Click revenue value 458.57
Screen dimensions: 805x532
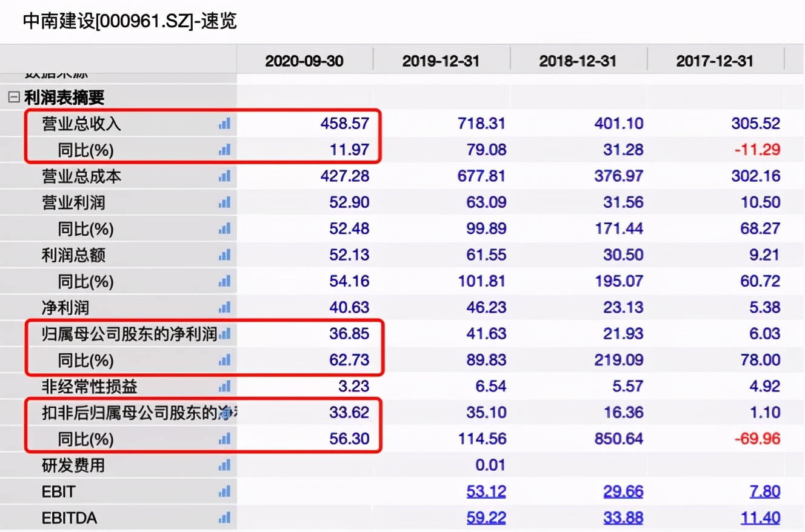(344, 124)
